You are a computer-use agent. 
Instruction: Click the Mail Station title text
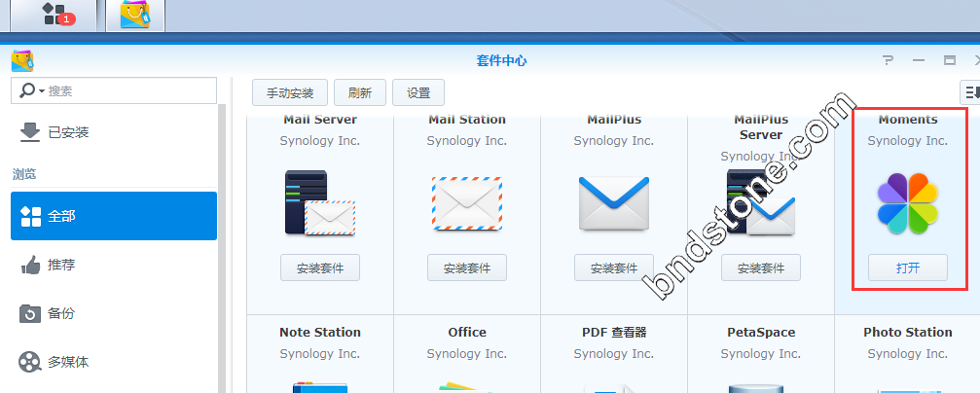(x=467, y=120)
